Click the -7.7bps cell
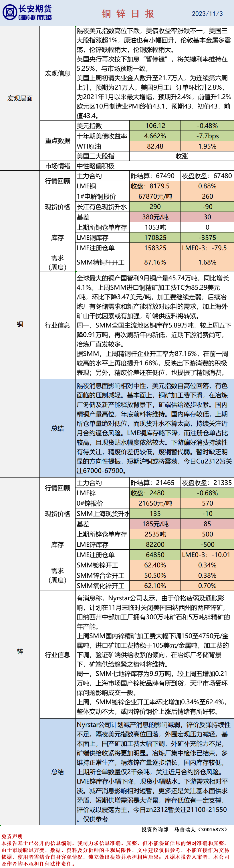The image size is (234, 868). (x=207, y=136)
